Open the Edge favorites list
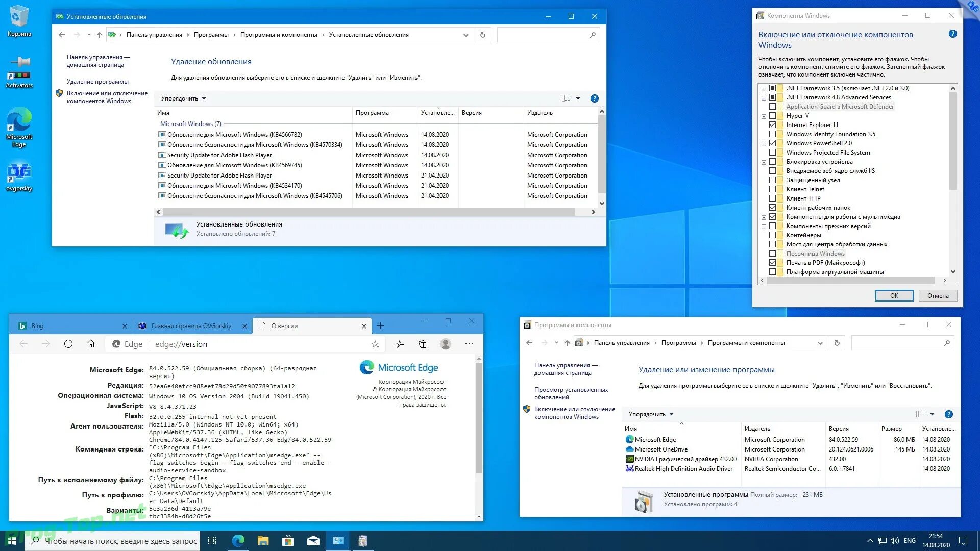Viewport: 980px width, 551px height. coord(400,344)
